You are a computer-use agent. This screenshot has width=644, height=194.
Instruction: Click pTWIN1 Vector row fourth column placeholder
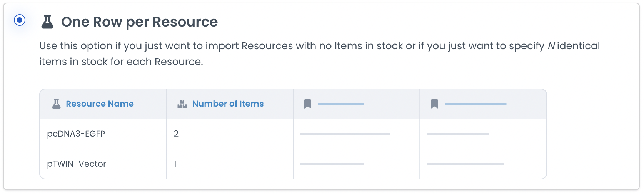(465, 164)
